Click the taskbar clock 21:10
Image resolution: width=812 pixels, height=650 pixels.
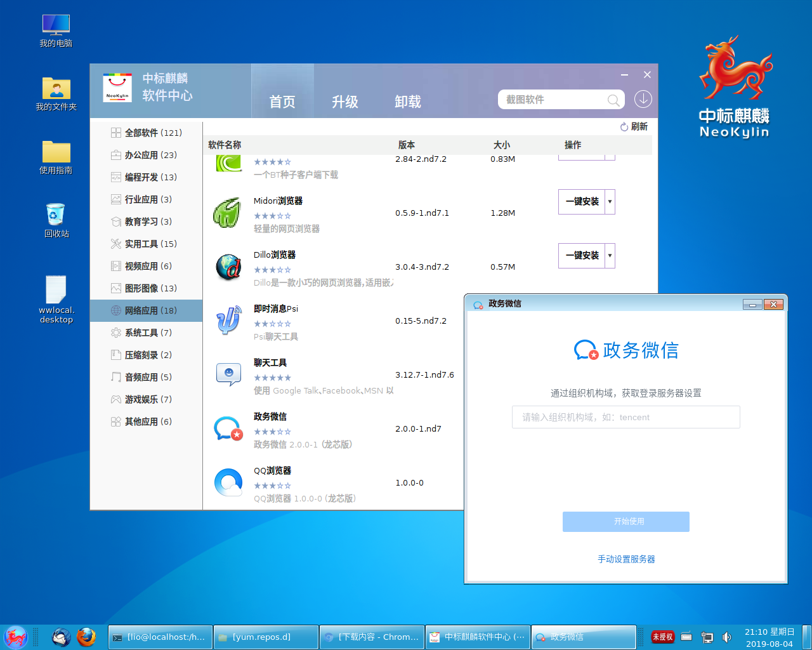(x=769, y=637)
